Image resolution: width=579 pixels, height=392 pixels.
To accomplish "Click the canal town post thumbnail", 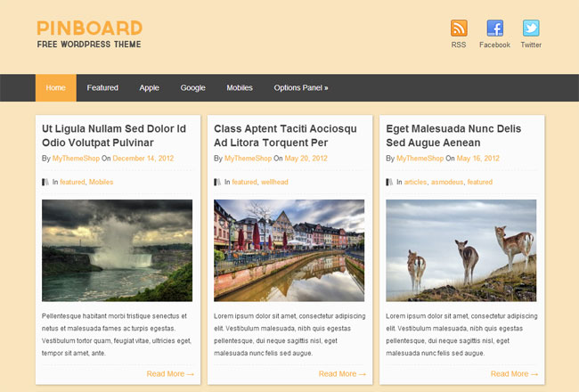I will point(289,250).
